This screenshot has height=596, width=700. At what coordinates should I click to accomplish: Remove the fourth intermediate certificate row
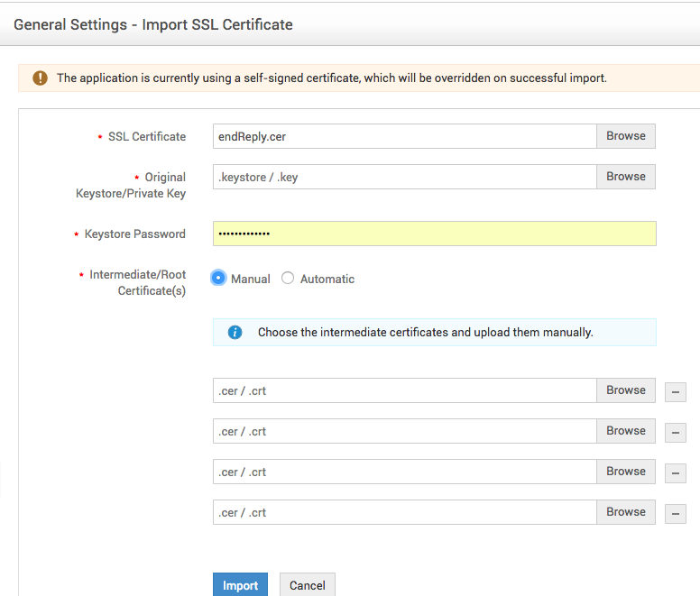(x=675, y=513)
